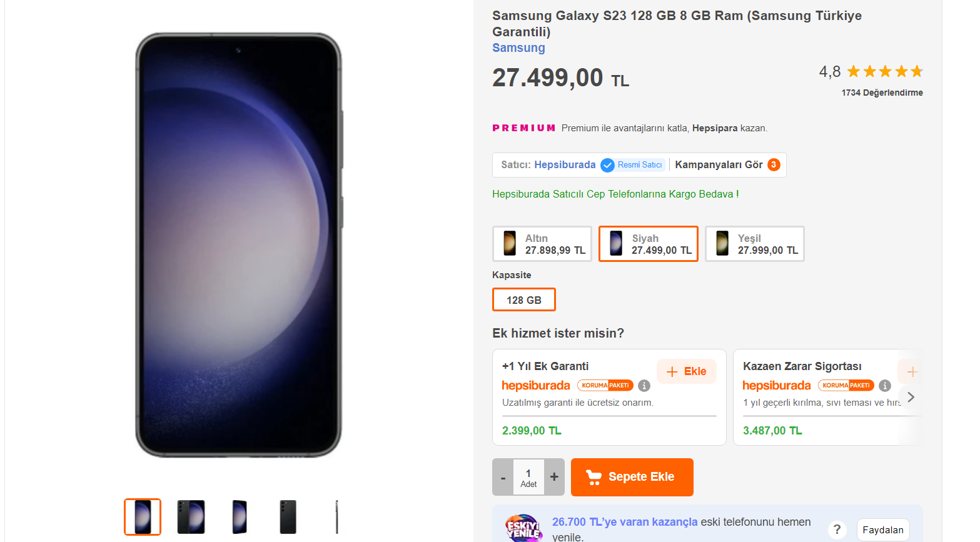
Task: Click the PREMIUM logo
Action: (x=523, y=128)
